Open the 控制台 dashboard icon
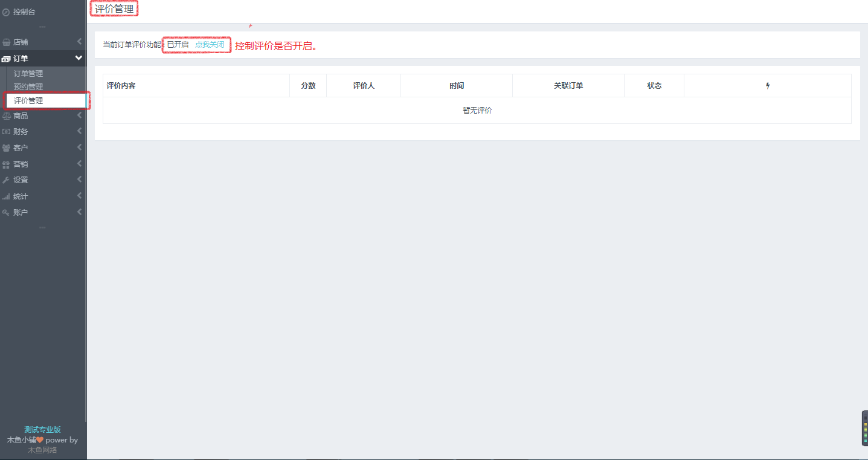Viewport: 868px width, 460px height. coord(7,11)
